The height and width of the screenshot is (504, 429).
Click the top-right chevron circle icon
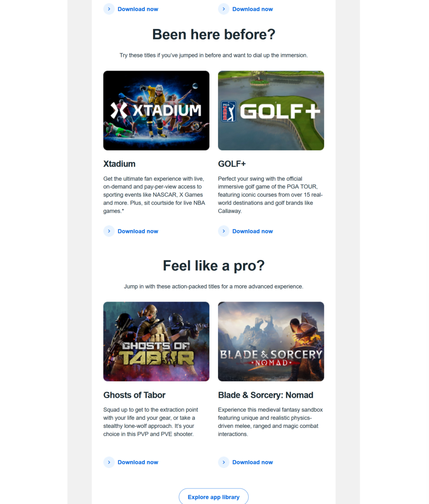(x=224, y=9)
